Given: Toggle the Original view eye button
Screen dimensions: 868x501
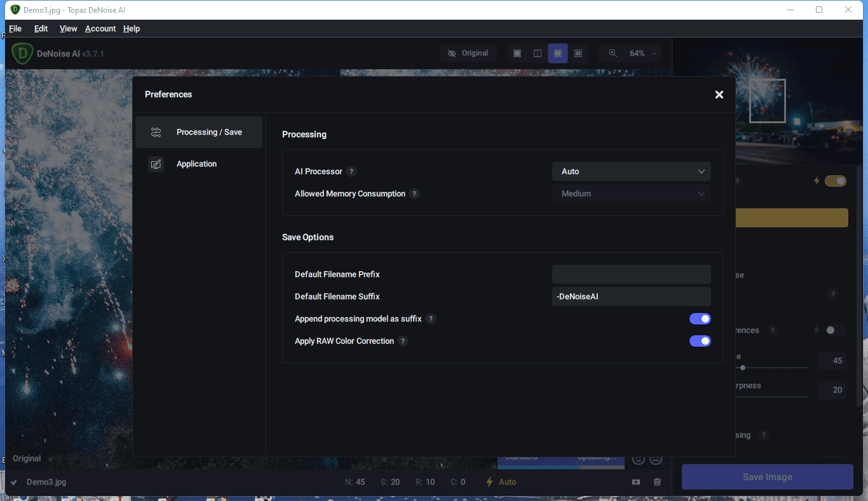Looking at the screenshot, I should [x=468, y=53].
